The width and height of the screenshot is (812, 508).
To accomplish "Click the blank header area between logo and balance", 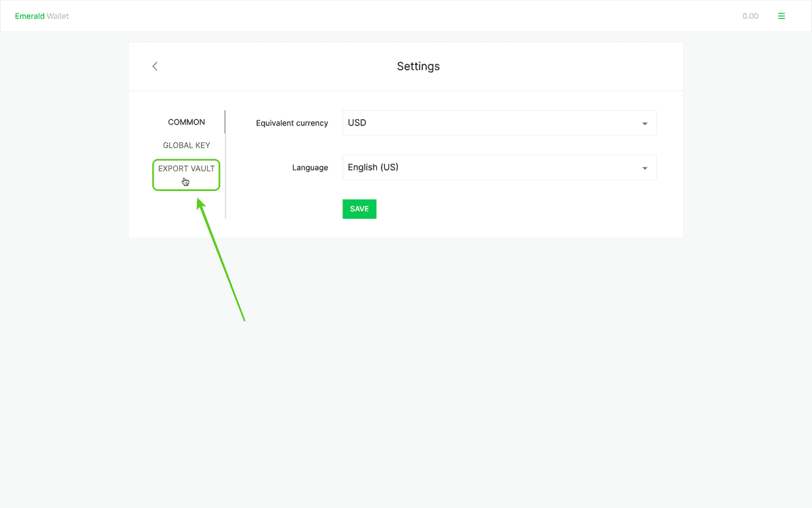I will click(x=406, y=16).
